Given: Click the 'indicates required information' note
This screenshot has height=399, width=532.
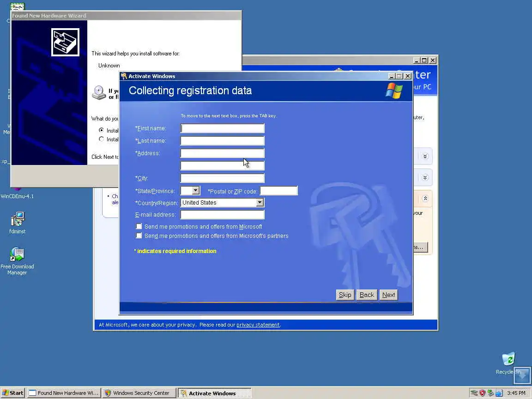Looking at the screenshot, I should pyautogui.click(x=175, y=251).
